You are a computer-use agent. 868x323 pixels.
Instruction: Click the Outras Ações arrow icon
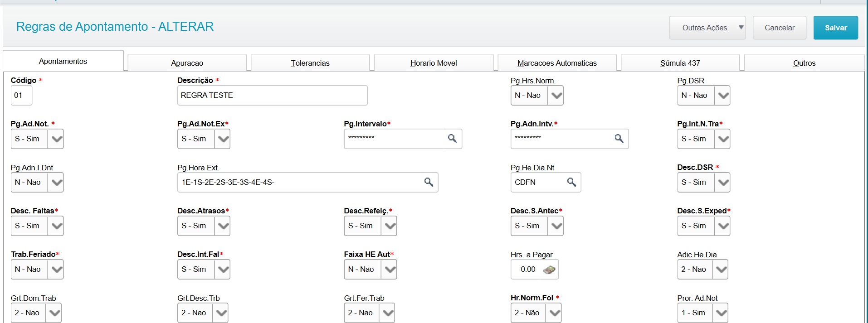(741, 28)
